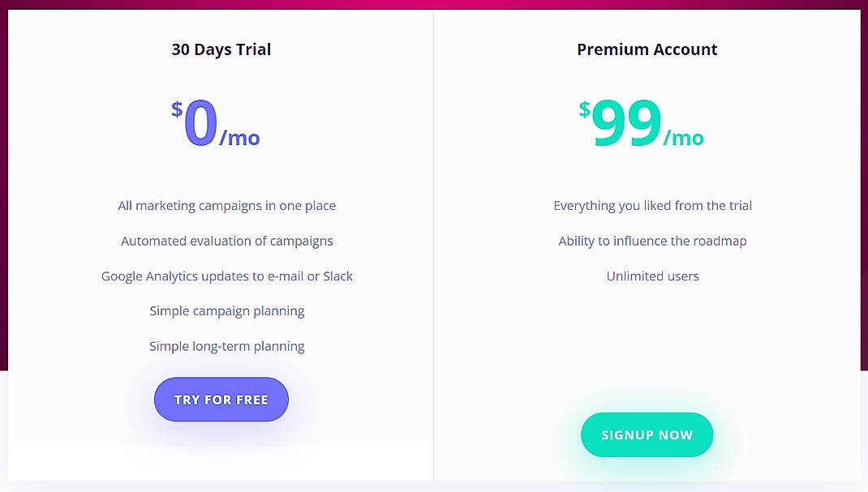Viewport: 868px width, 492px height.
Task: Click 'Everything you liked from the trial' text
Action: [x=653, y=206]
